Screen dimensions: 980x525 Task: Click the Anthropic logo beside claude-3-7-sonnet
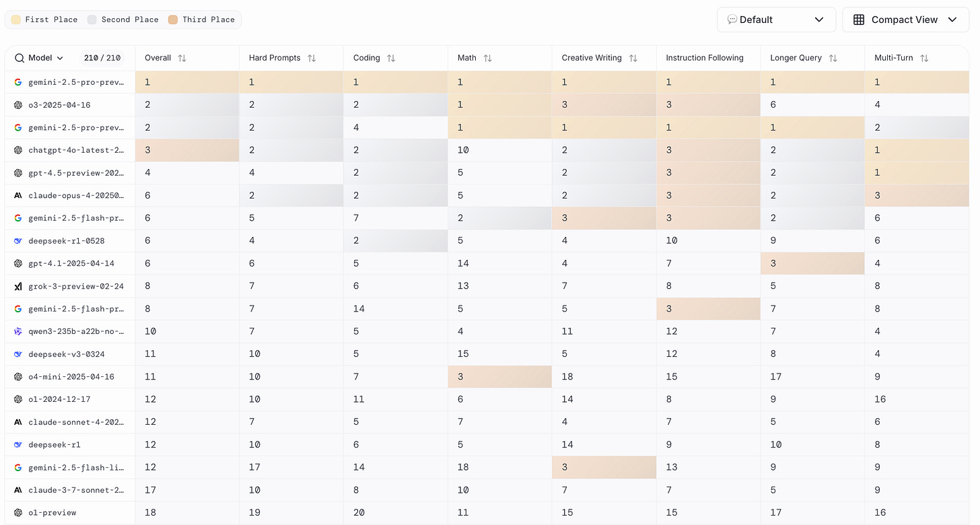(18, 490)
